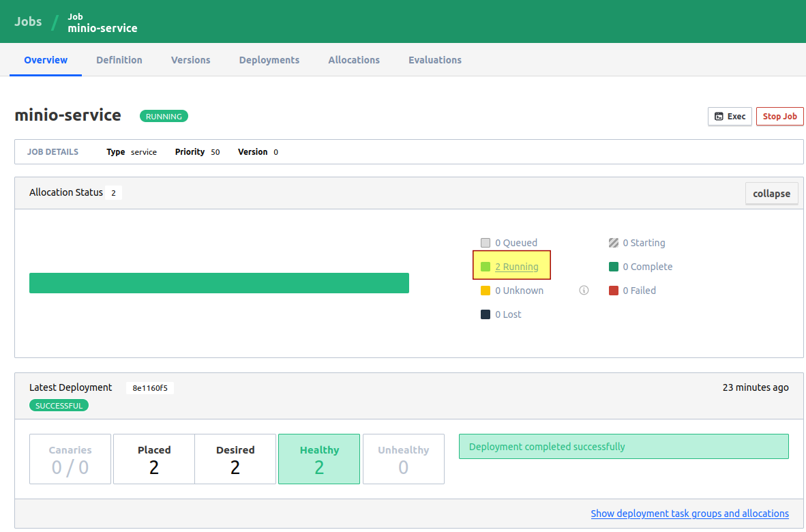Click the 'JOB DETAILS' label
806x532 pixels.
coord(53,152)
